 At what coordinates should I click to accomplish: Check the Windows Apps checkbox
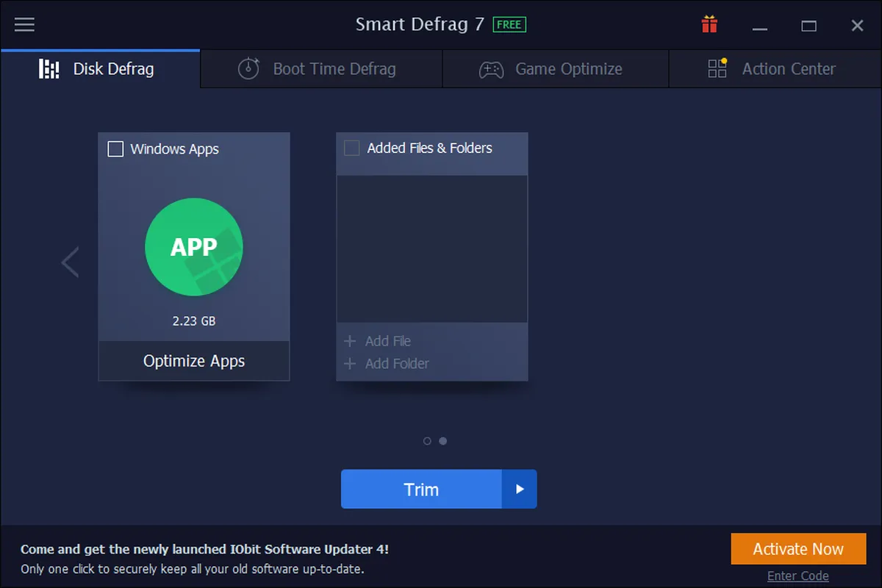pyautogui.click(x=115, y=149)
